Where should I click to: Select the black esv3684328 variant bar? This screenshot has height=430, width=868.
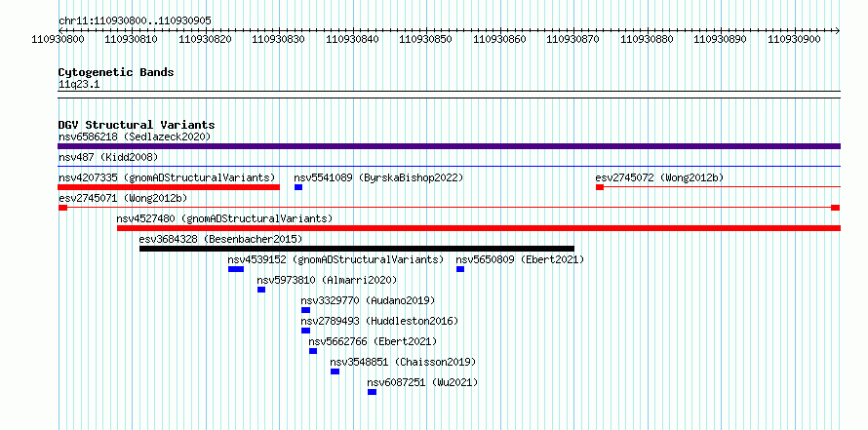357,249
